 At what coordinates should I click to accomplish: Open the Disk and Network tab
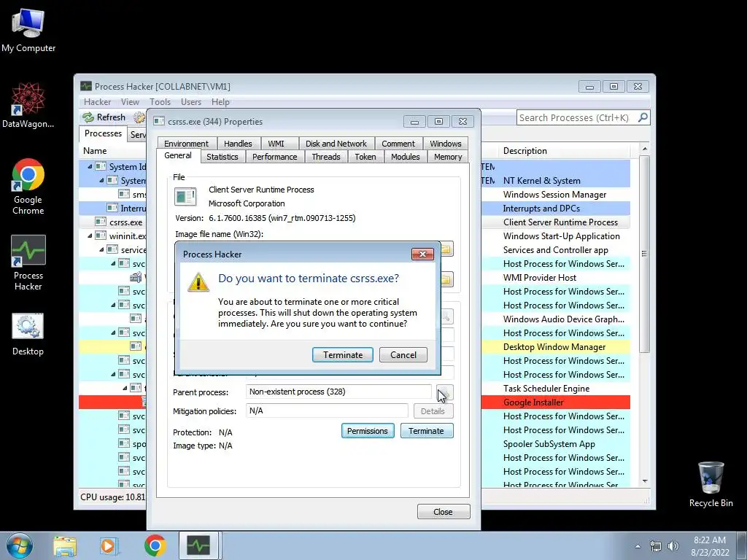pos(336,144)
